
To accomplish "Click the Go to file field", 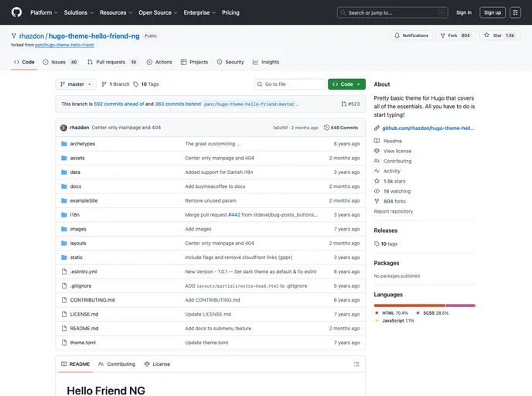I will coord(289,84).
